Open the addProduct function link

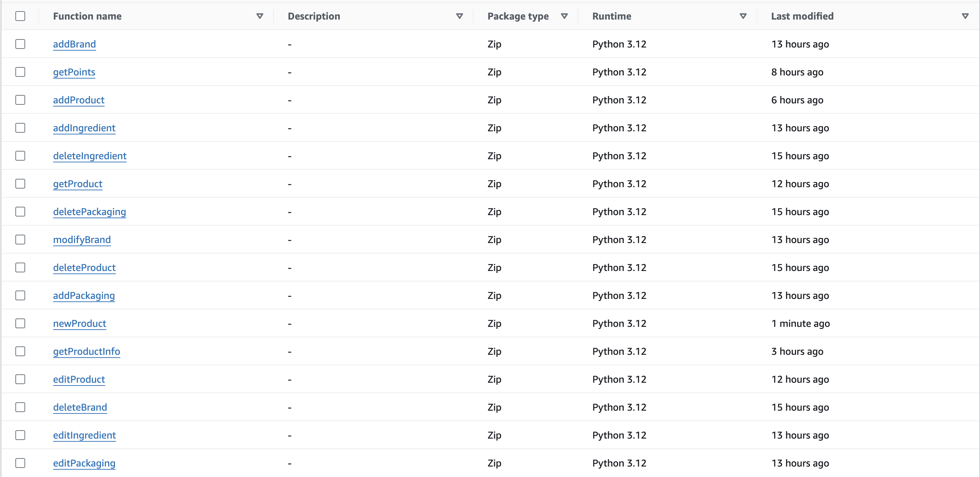[x=79, y=100]
